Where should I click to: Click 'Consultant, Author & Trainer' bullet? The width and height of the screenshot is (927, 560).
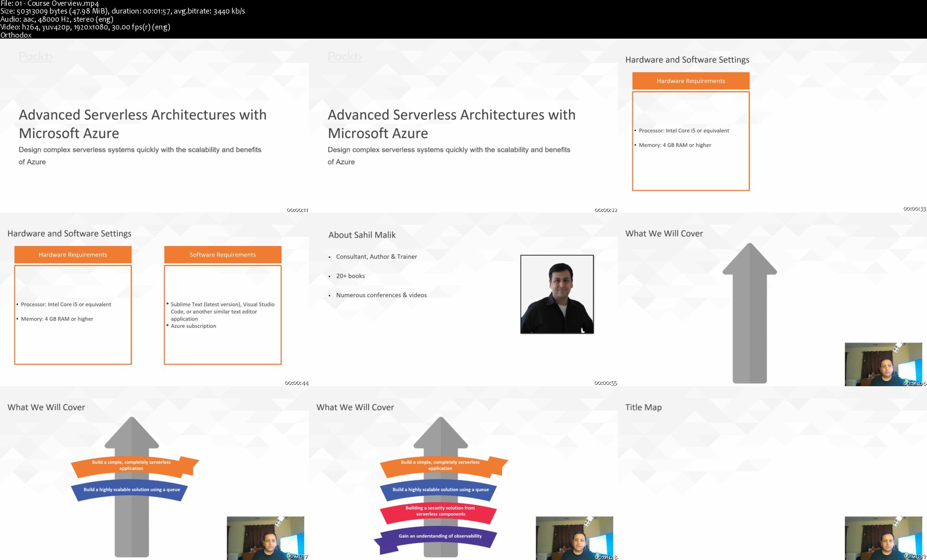pos(377,256)
